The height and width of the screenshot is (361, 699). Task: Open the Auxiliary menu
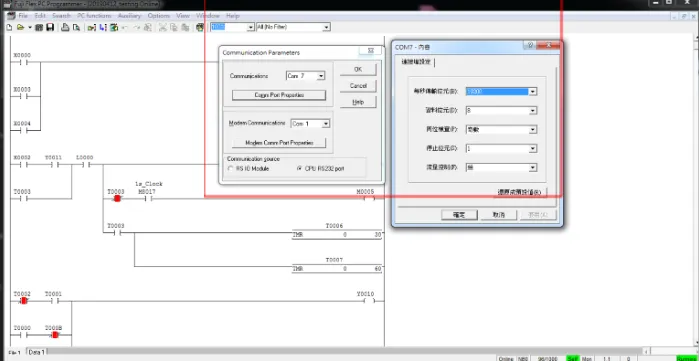click(x=129, y=16)
